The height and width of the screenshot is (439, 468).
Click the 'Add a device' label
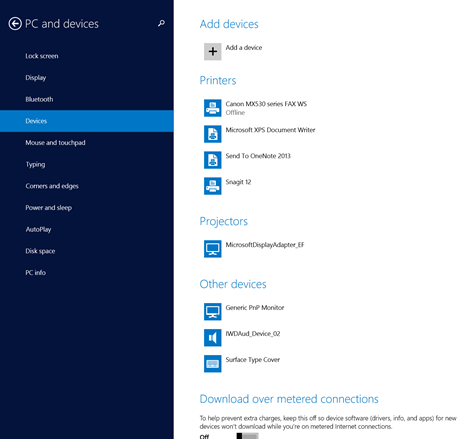pyautogui.click(x=244, y=48)
